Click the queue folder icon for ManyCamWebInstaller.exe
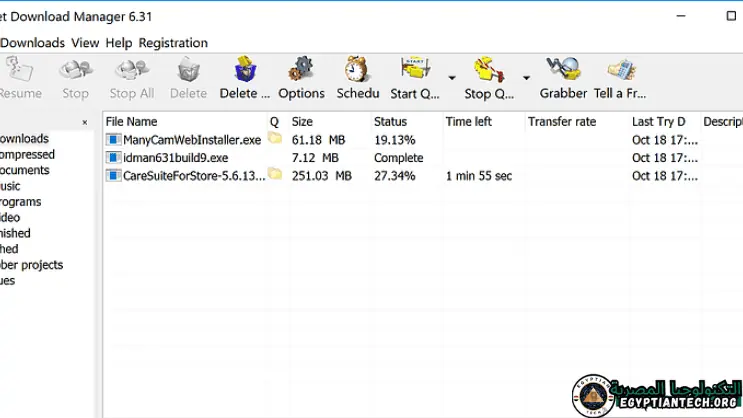 coord(275,138)
